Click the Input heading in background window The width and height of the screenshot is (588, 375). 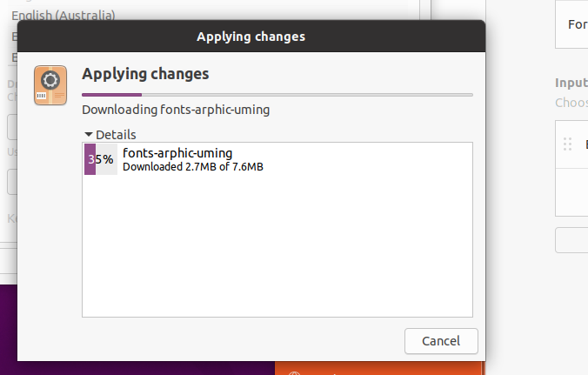click(x=571, y=83)
